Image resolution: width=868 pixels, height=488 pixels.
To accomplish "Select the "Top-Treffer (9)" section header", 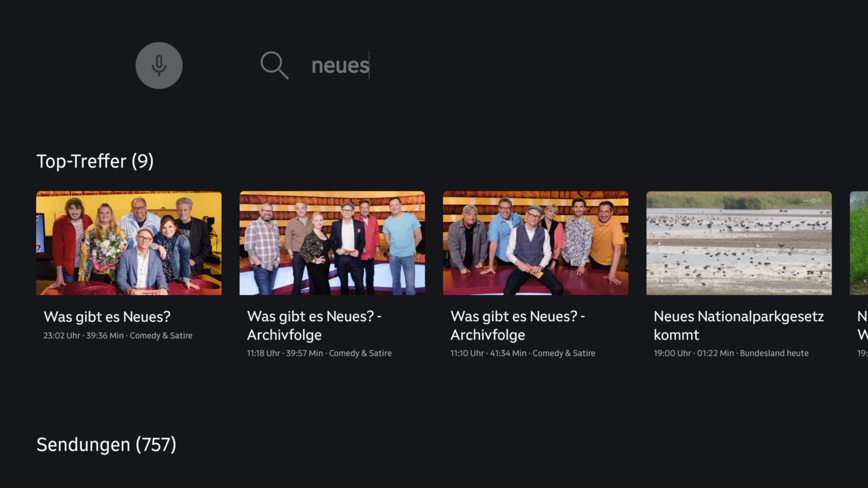I will point(95,161).
